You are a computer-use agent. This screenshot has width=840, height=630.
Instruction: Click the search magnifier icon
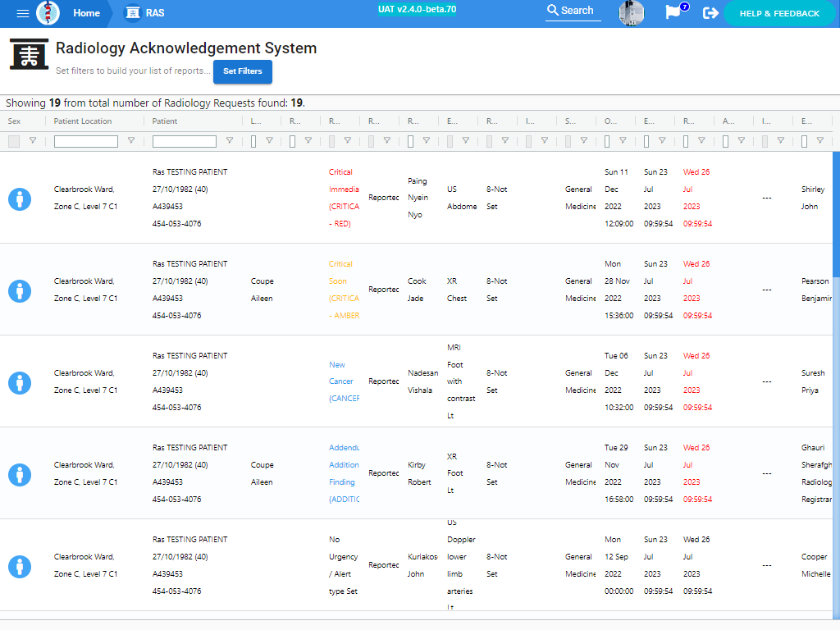coord(552,10)
